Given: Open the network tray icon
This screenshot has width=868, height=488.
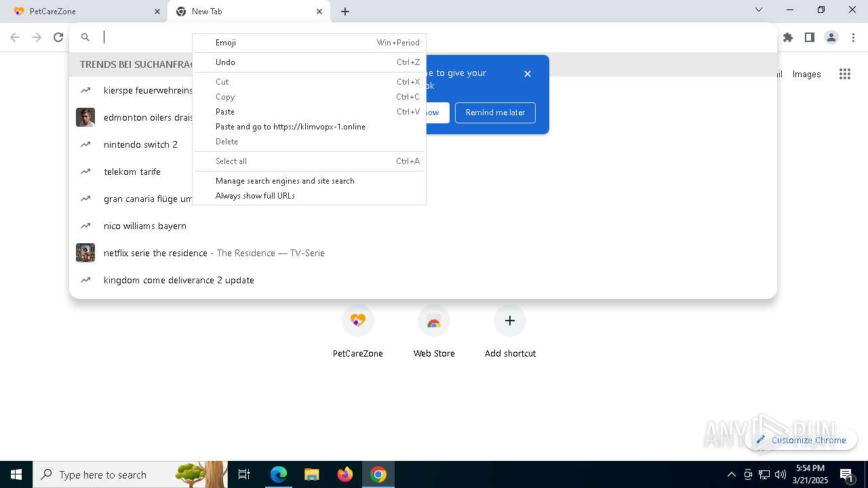Looking at the screenshot, I should pyautogui.click(x=764, y=474).
